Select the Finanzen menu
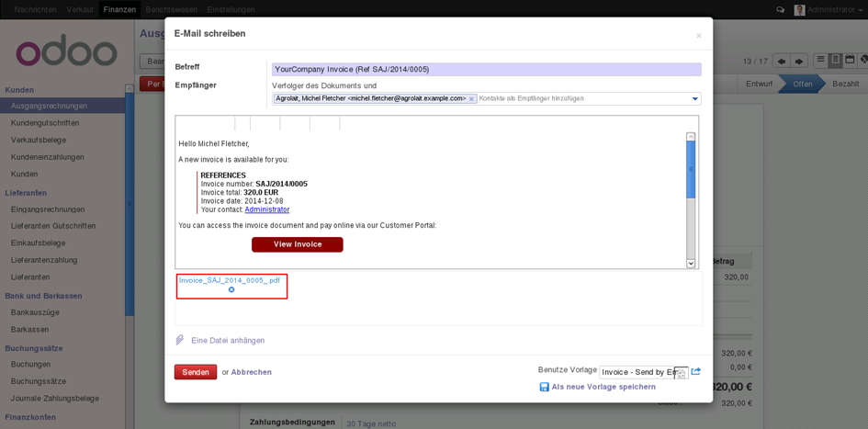This screenshot has height=429, width=868. tap(119, 10)
